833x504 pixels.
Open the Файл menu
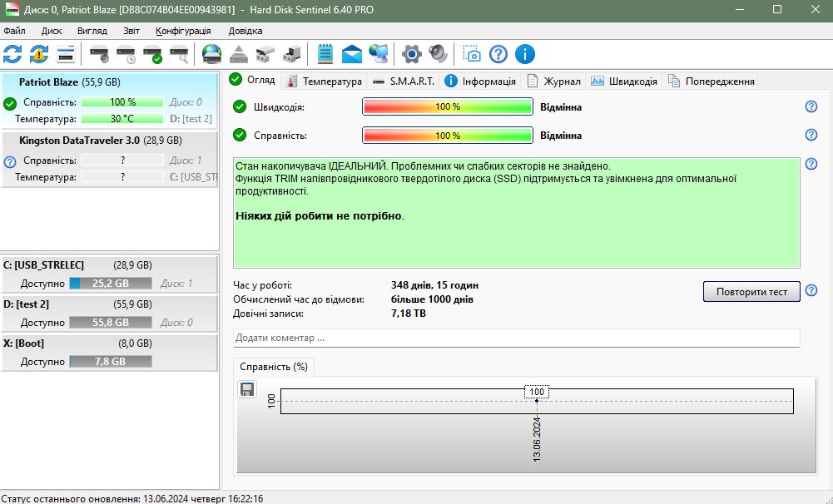[14, 31]
